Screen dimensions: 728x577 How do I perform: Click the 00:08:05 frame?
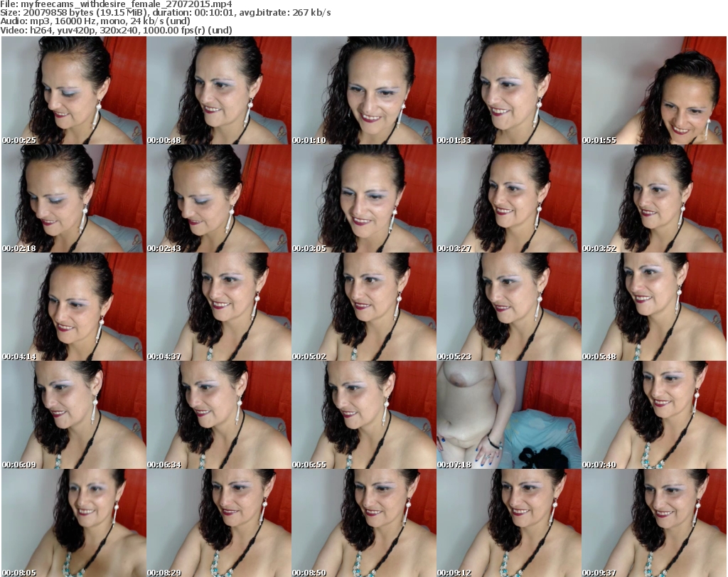pyautogui.click(x=74, y=523)
